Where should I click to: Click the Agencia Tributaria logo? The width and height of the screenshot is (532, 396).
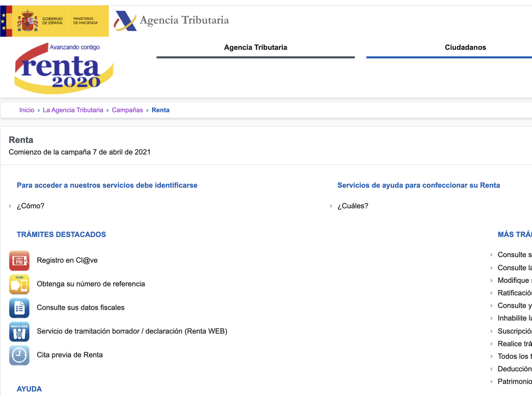(172, 20)
